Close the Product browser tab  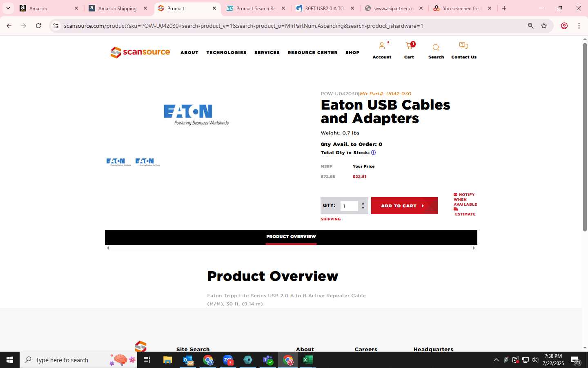click(x=214, y=8)
